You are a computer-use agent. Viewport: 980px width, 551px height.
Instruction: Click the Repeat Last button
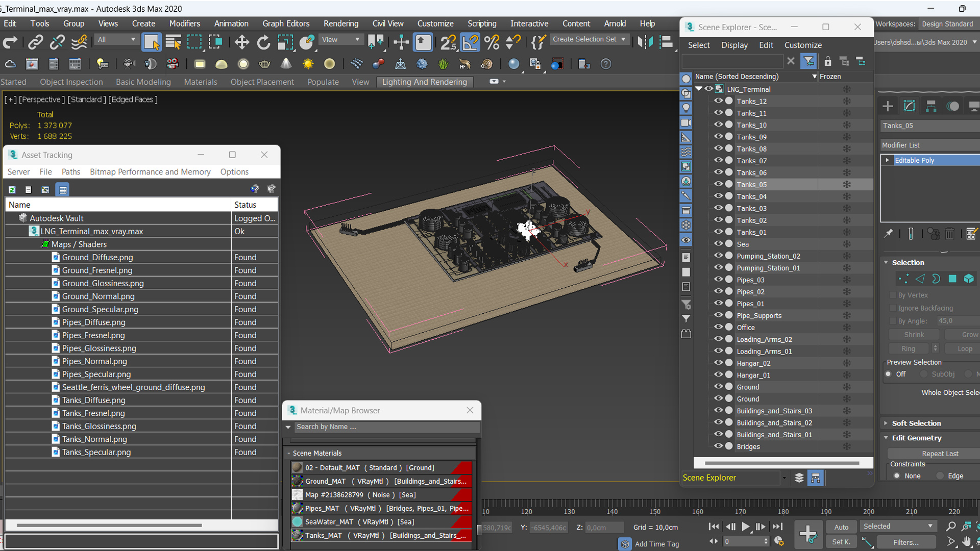click(940, 454)
